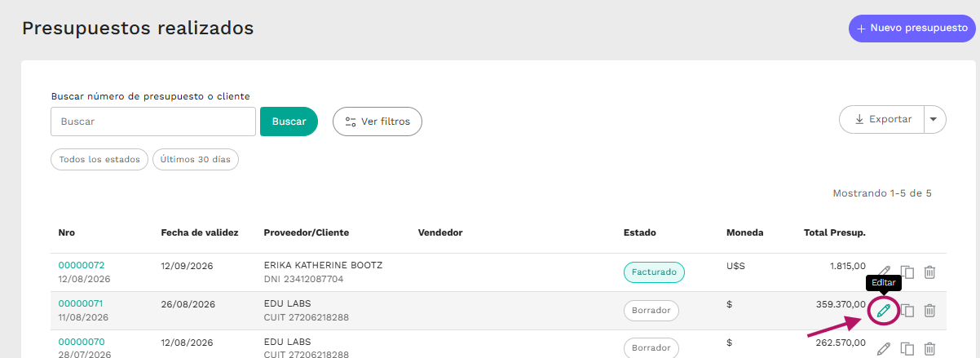Viewport: 980px width, 358px height.
Task: Duplicate budget 00000070 with copy icon
Action: pos(907,349)
